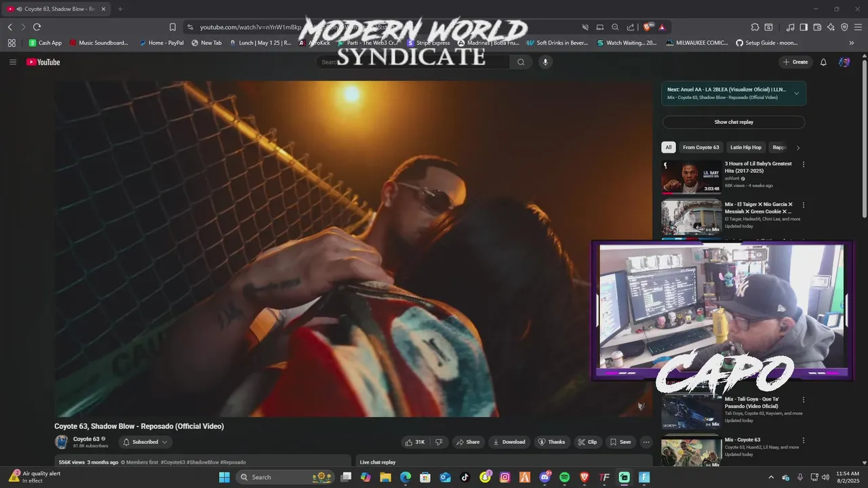The height and width of the screenshot is (488, 868).
Task: Open the Mix - Coyote 63 title
Action: (x=743, y=440)
